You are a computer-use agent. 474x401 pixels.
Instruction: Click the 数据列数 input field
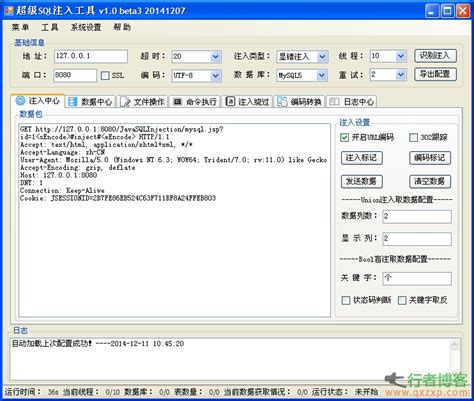point(417,216)
